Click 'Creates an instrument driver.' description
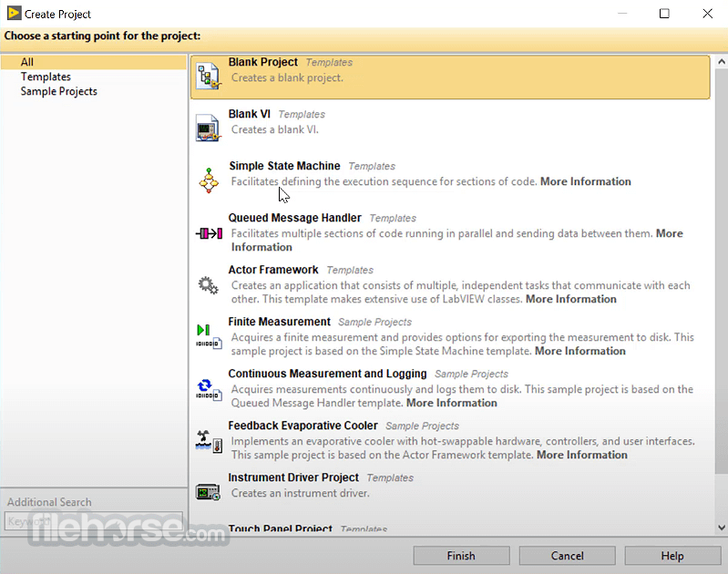The width and height of the screenshot is (728, 574). pos(301,493)
